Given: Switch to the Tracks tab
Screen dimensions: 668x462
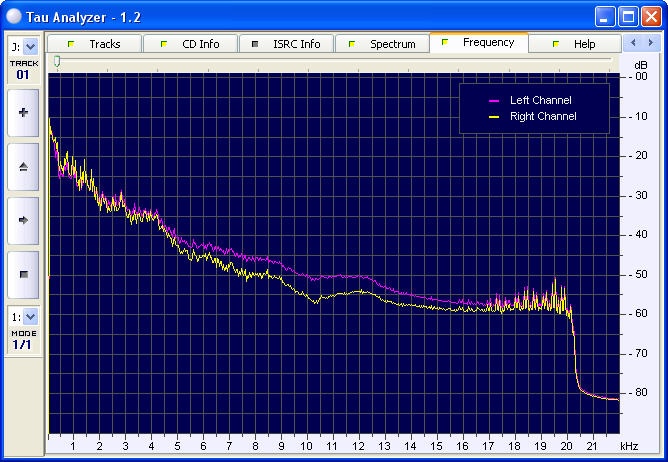Looking at the screenshot, I should coord(94,44).
